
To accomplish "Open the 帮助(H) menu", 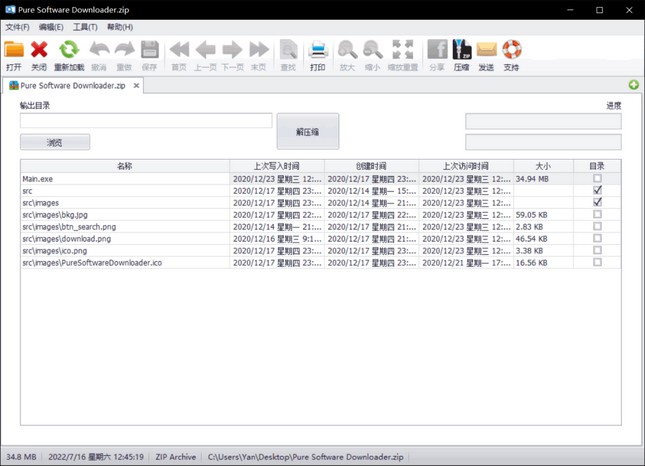I will (x=120, y=27).
